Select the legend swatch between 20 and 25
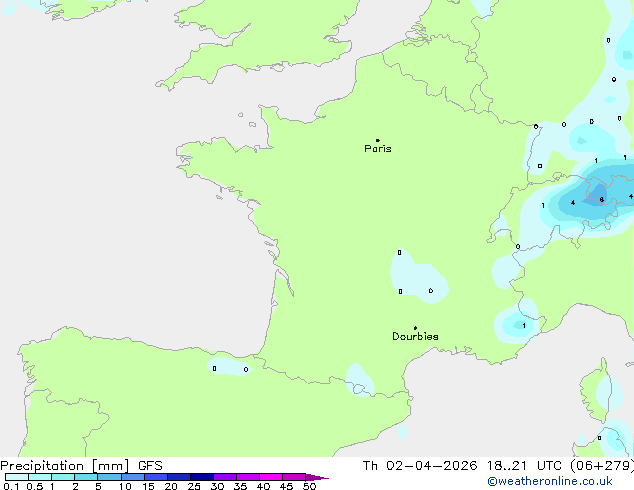Image resolution: width=634 pixels, height=490 pixels. 179,477
